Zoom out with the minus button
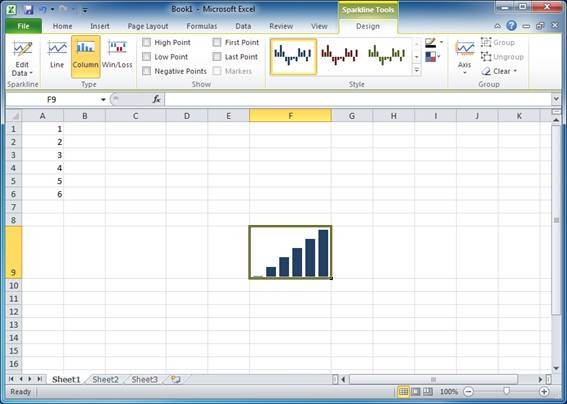Viewport: 567px width, 404px height. (x=469, y=391)
